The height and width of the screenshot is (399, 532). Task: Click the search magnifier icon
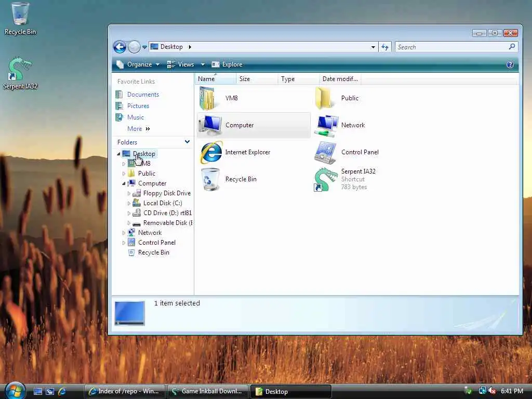[x=512, y=46]
